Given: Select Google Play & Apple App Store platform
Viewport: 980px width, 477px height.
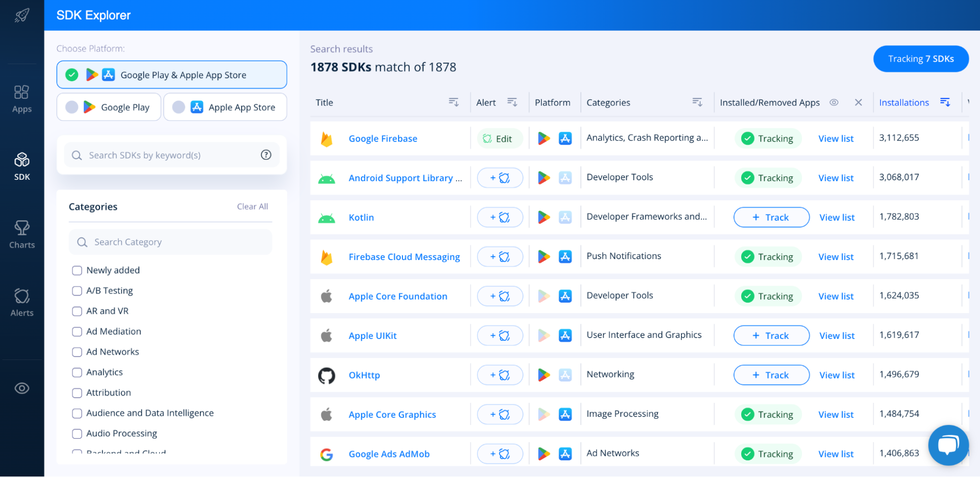Looking at the screenshot, I should 172,75.
